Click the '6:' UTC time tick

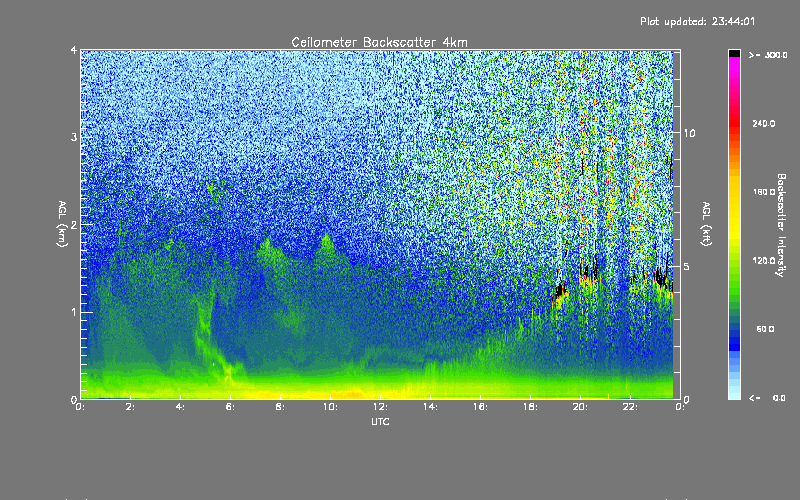click(x=230, y=407)
